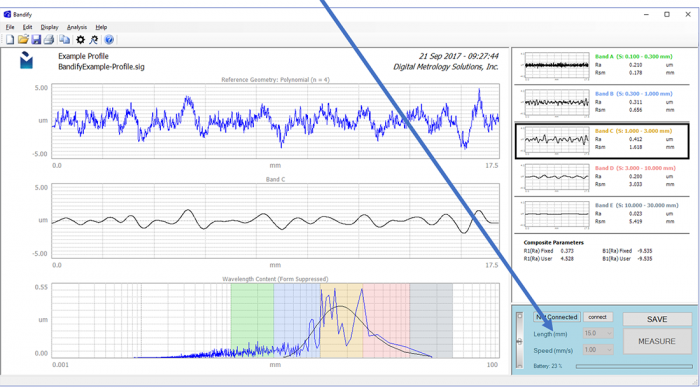Click the Digital Metrology logo beside Example Profile
The height and width of the screenshot is (388, 700).
point(26,60)
